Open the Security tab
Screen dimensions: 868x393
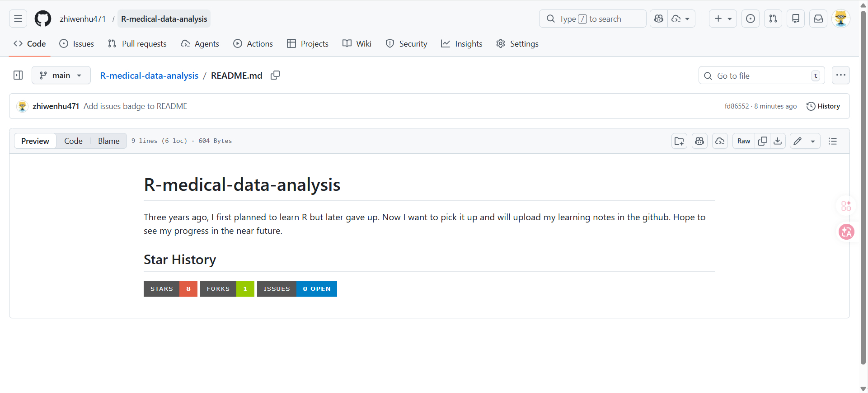point(406,44)
